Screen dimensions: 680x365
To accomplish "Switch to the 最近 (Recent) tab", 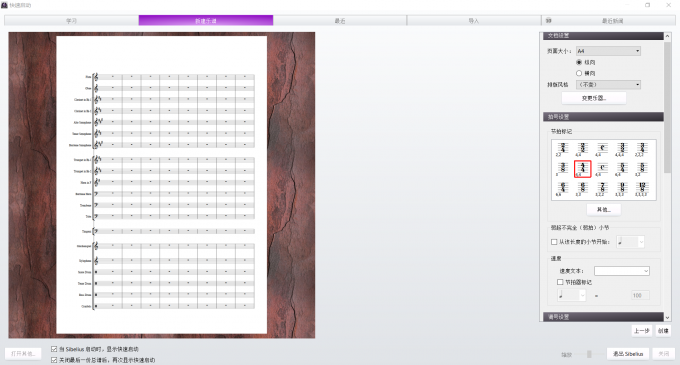I will point(340,20).
